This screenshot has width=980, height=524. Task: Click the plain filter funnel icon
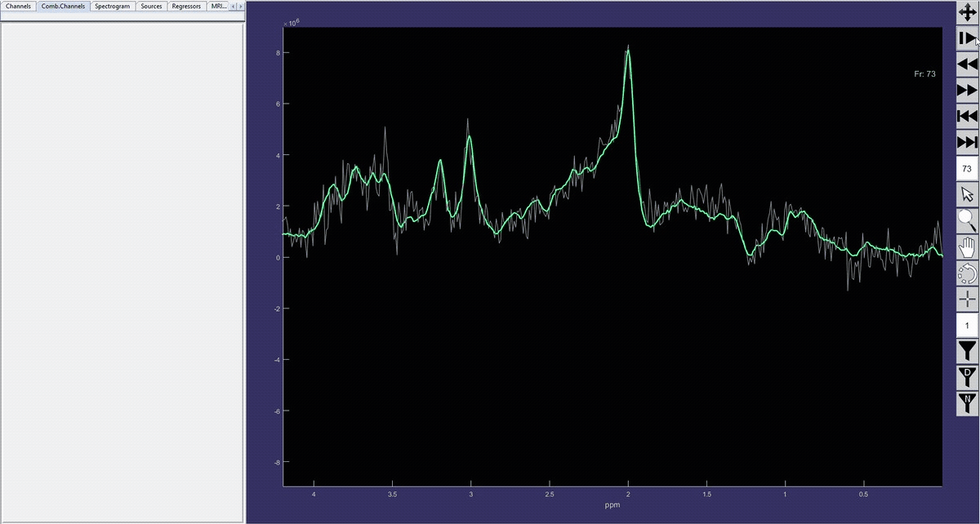coord(967,351)
